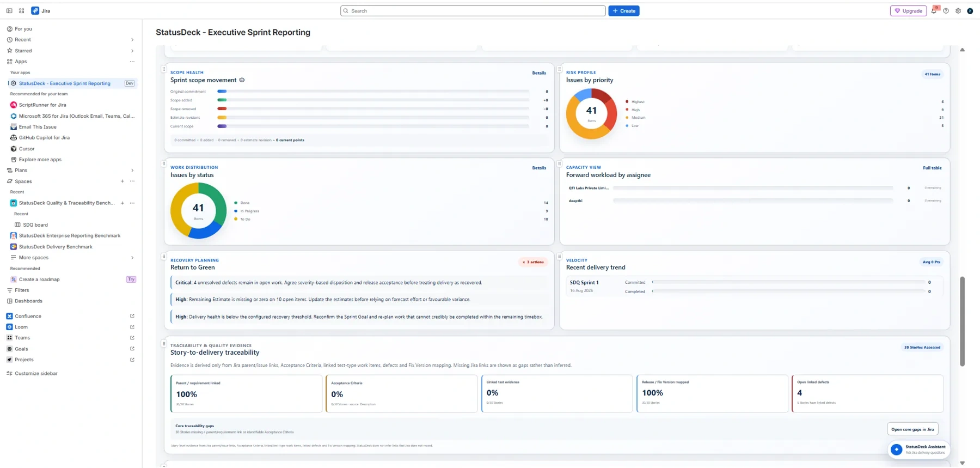Expand the Starred section chevron
The height and width of the screenshot is (468, 980).
(x=132, y=51)
